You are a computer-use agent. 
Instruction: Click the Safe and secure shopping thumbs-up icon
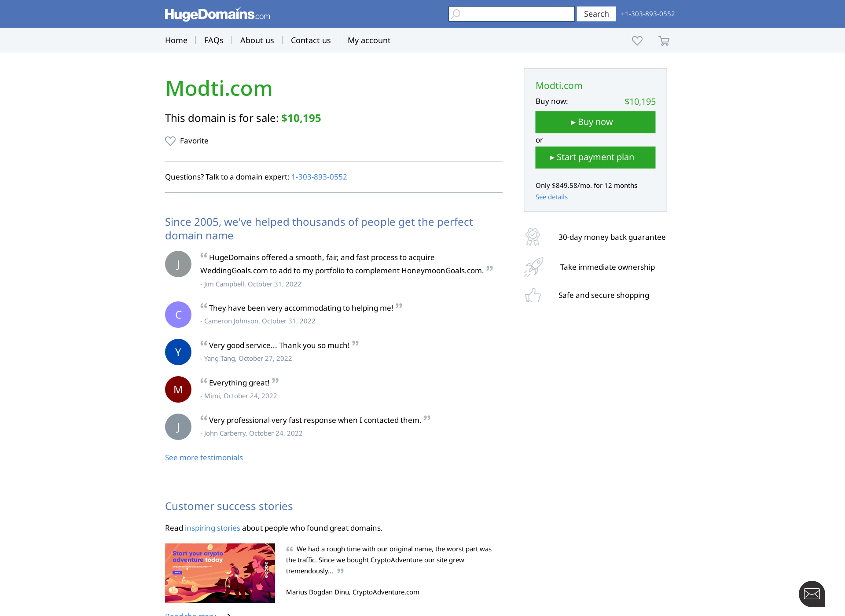click(x=534, y=295)
